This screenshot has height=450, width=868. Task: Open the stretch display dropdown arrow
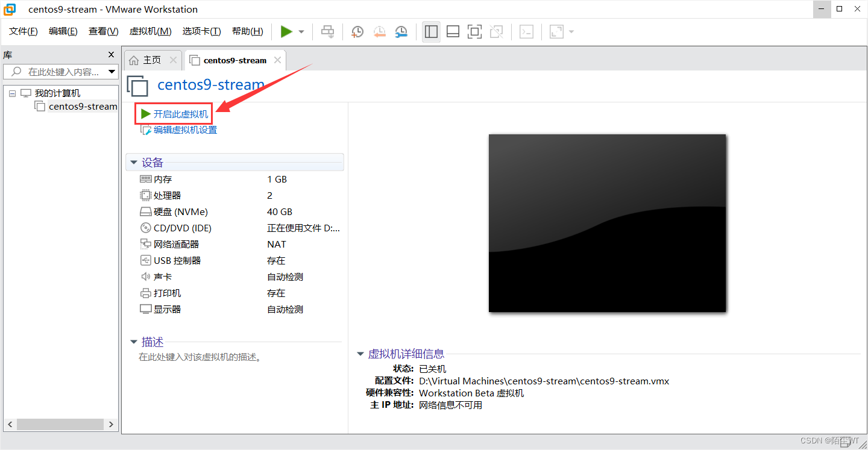tap(571, 32)
